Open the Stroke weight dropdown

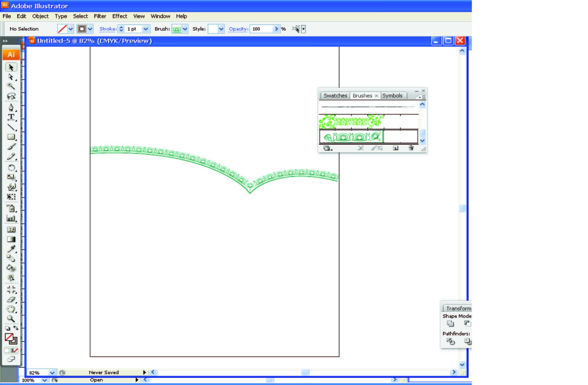pyautogui.click(x=146, y=29)
